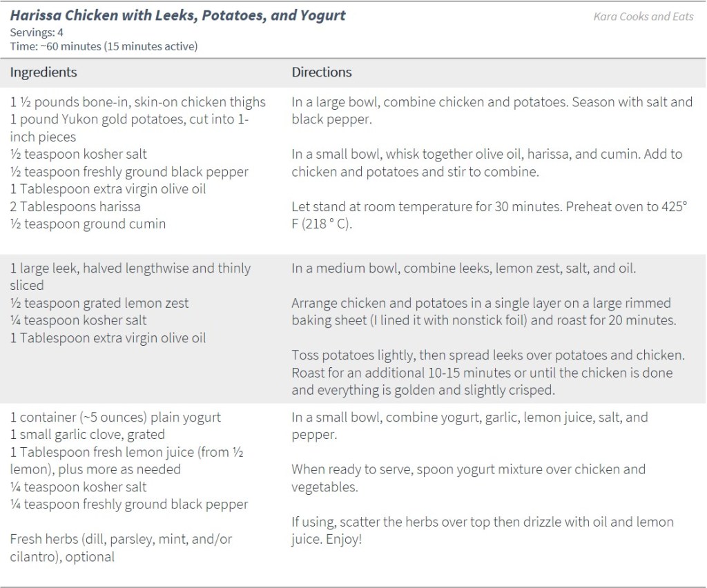Click the Servings: 4 line
This screenshot has height=588, width=707.
coord(36,32)
